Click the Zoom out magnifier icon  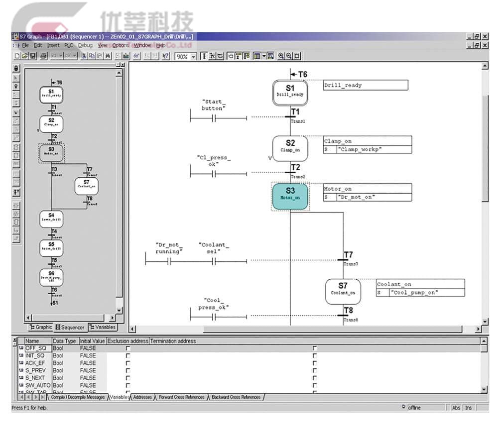click(x=289, y=56)
